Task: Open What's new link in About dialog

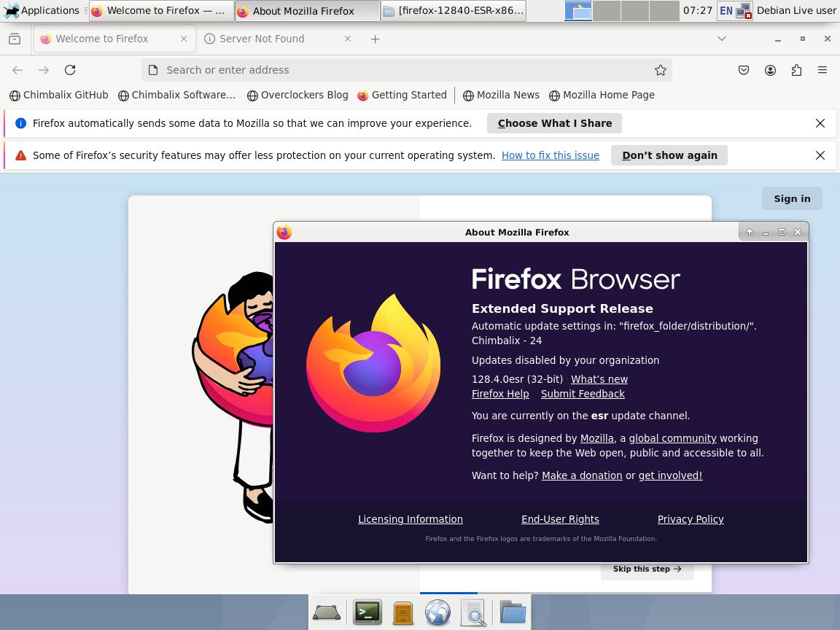Action: [599, 379]
